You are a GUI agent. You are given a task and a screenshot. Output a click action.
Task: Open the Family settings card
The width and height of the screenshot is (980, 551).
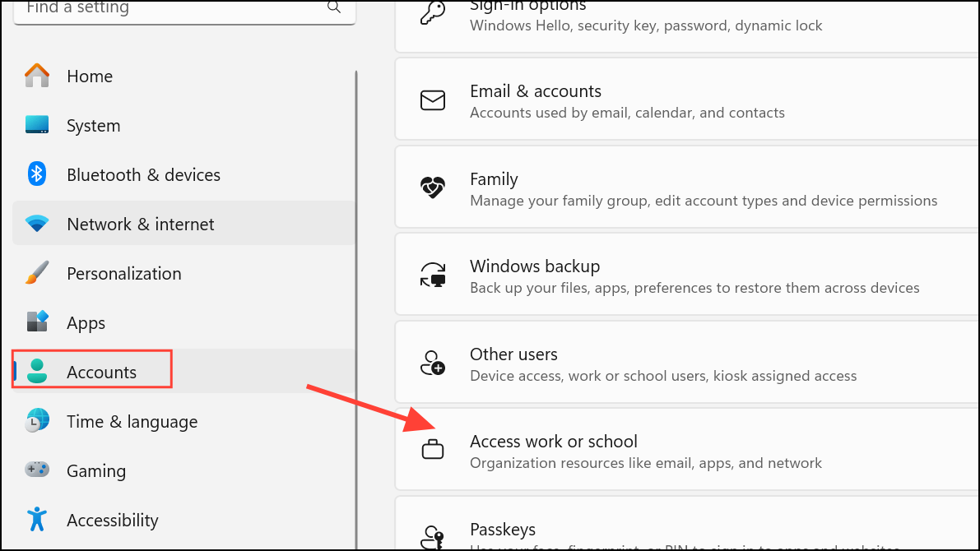click(688, 187)
